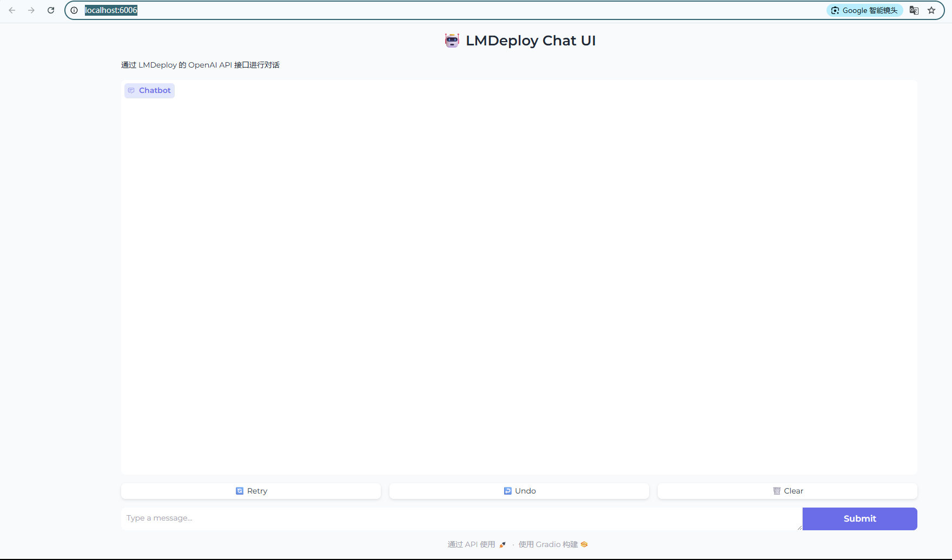952x560 pixels.
Task: Click the browser reload button
Action: 51,10
